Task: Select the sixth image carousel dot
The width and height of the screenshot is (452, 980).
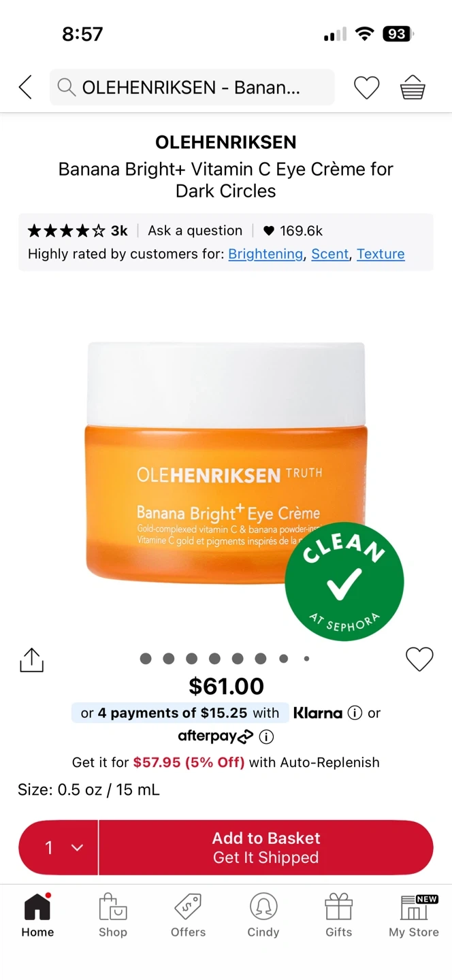Action: pyautogui.click(x=261, y=658)
